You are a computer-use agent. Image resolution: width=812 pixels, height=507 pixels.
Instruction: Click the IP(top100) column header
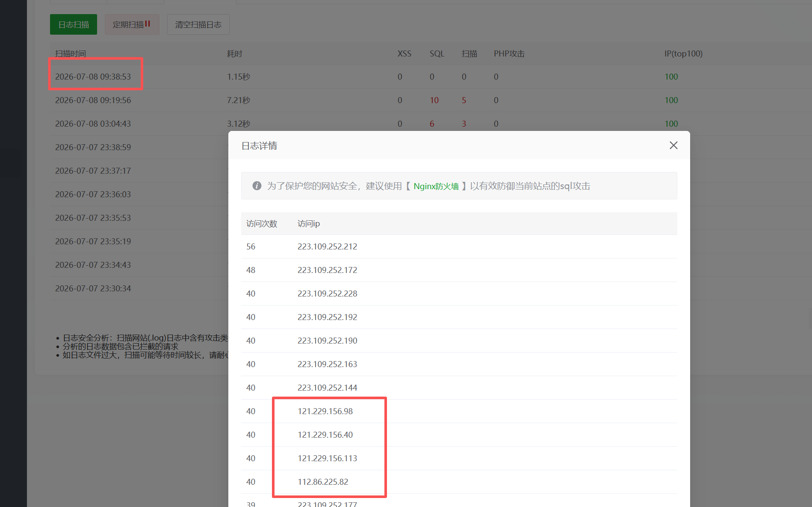[683, 53]
